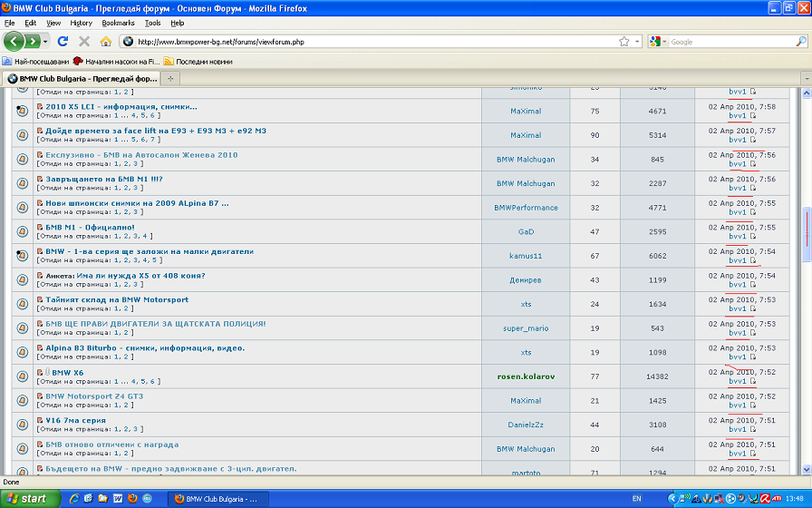The image size is (812, 508).
Task: Click topic folder icon of 'БМВ М1 - Официално!' row
Action: [x=23, y=231]
